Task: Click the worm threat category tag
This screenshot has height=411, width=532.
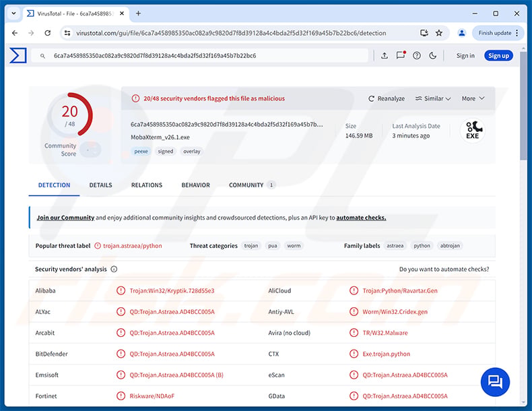Action: click(x=294, y=246)
